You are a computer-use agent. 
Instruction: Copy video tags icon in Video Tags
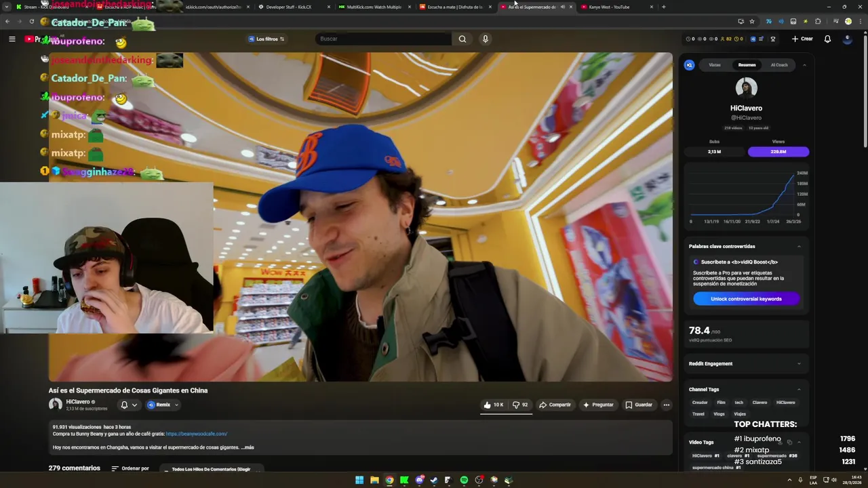click(789, 442)
